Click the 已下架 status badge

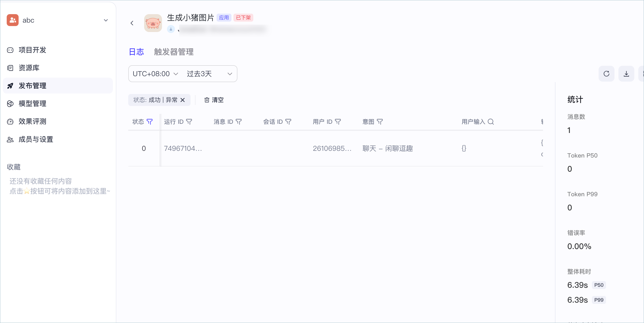243,18
